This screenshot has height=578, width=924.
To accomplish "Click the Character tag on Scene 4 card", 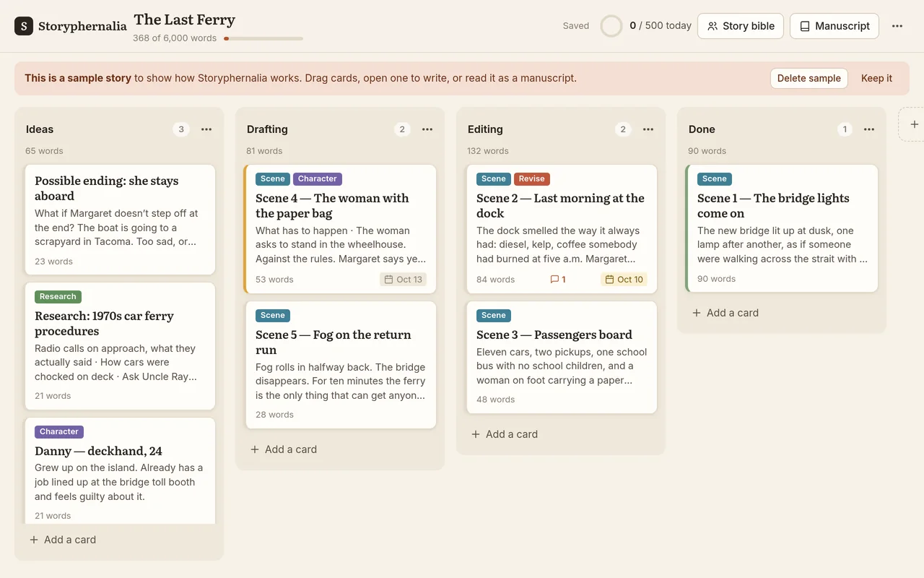I will pos(318,179).
